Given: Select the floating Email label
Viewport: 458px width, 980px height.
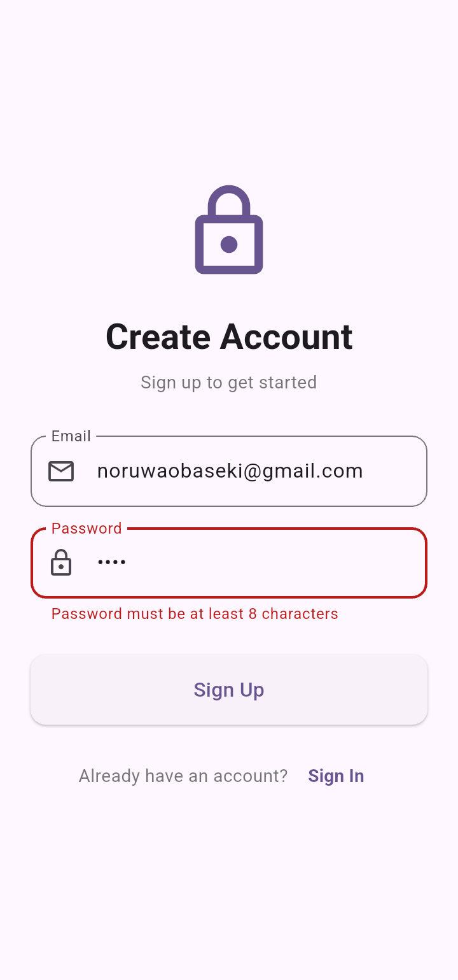Looking at the screenshot, I should pyautogui.click(x=71, y=436).
